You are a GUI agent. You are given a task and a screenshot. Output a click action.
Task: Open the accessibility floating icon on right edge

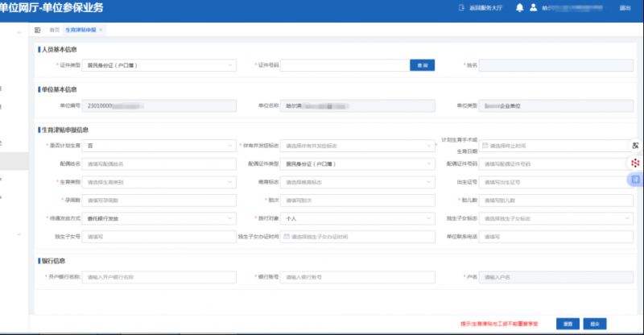(x=635, y=146)
